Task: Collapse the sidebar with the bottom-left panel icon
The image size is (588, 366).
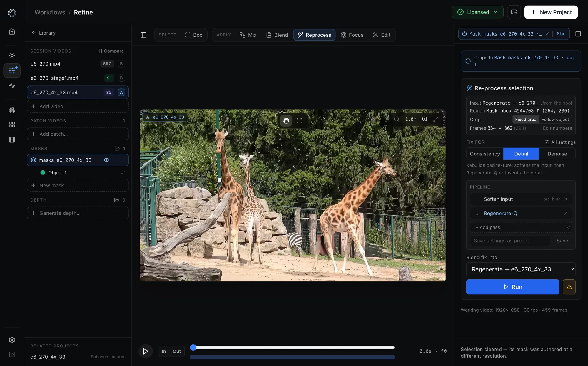Action: [12, 355]
